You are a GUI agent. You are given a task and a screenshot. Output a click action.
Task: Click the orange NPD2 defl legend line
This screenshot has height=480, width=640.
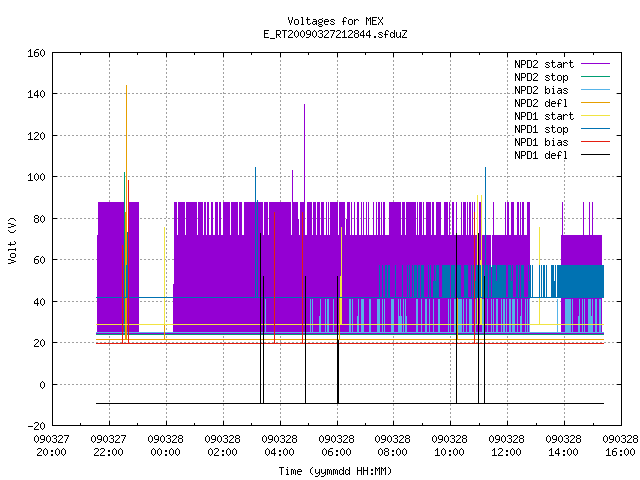click(595, 103)
